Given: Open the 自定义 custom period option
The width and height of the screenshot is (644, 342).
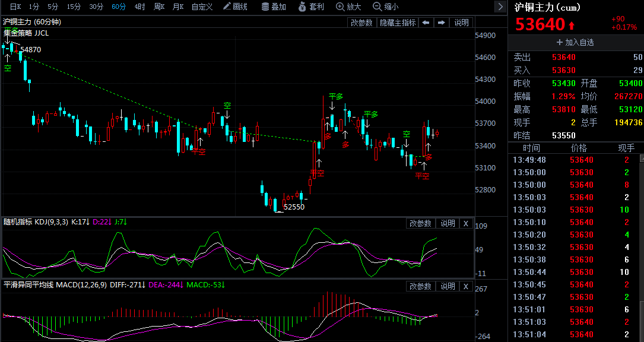Looking at the screenshot, I should click(x=202, y=7).
